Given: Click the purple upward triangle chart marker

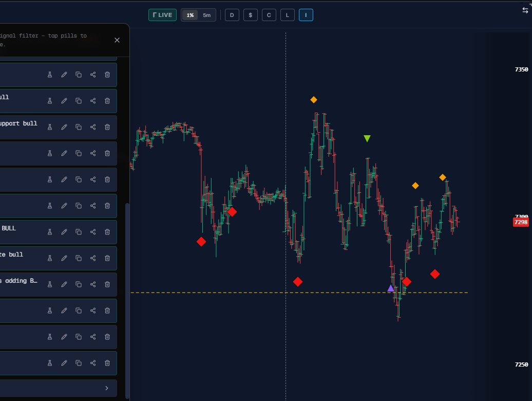Looking at the screenshot, I should pos(390,288).
